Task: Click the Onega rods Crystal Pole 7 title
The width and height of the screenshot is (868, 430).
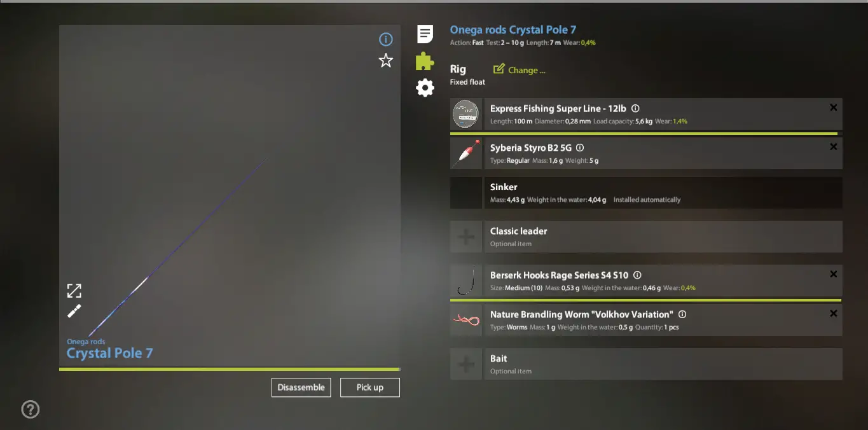Action: click(x=513, y=30)
